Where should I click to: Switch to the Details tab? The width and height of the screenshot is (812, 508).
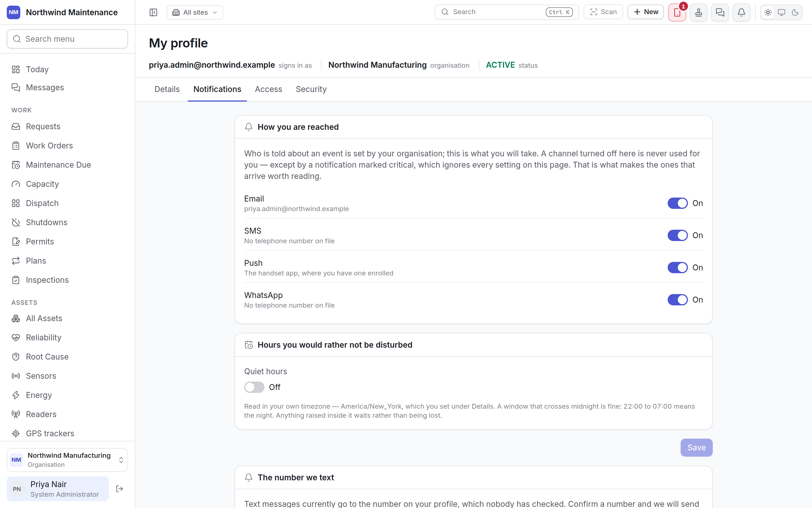coord(167,89)
